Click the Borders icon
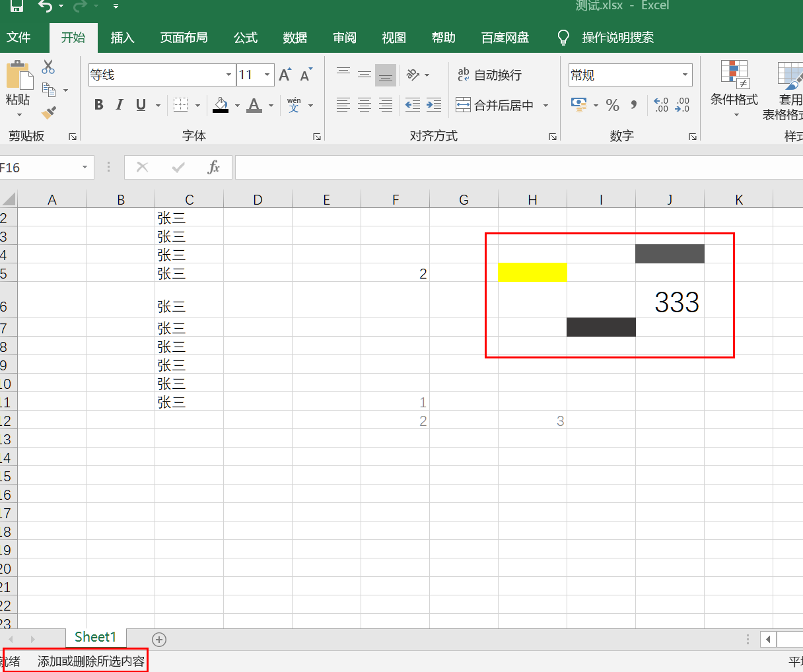The width and height of the screenshot is (803, 672). [x=180, y=105]
